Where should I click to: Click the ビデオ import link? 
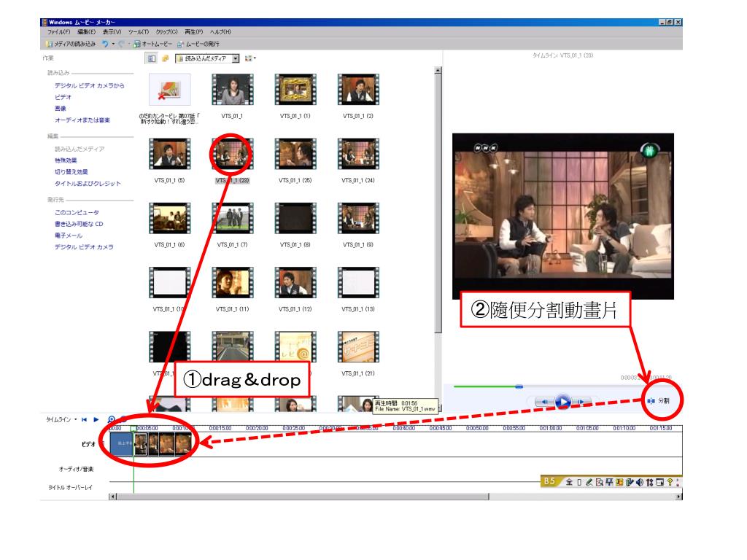pos(63,97)
